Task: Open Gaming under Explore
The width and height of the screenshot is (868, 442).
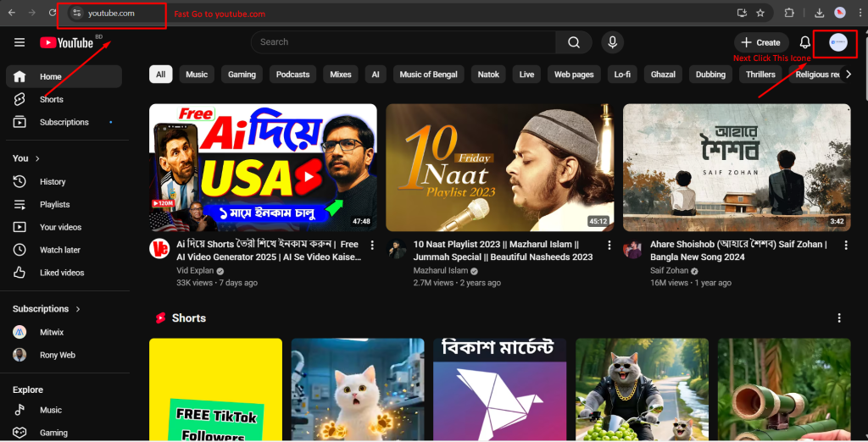Action: pos(64,433)
